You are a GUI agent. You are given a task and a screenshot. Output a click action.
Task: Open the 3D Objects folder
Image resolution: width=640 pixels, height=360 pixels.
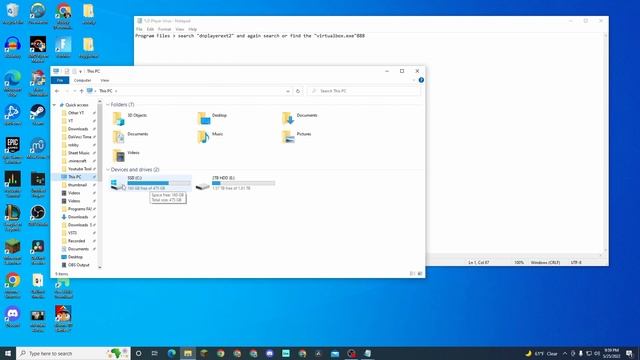(129, 118)
